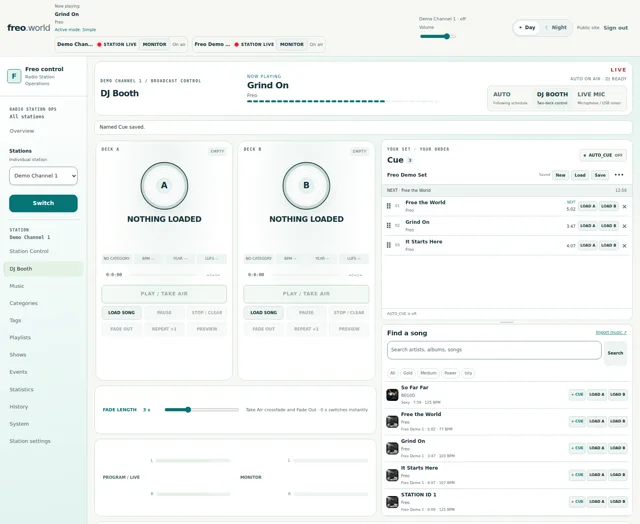
Task: Open Tags in the sidebar
Action: pyautogui.click(x=15, y=320)
